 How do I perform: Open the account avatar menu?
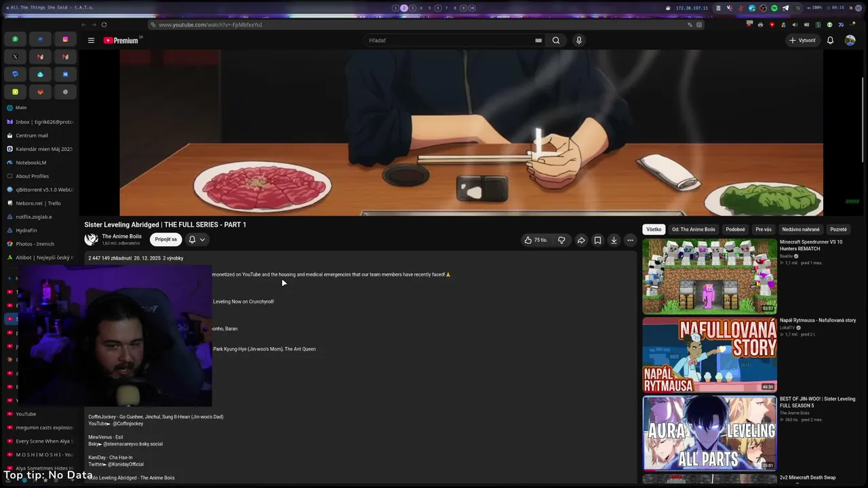(x=850, y=41)
